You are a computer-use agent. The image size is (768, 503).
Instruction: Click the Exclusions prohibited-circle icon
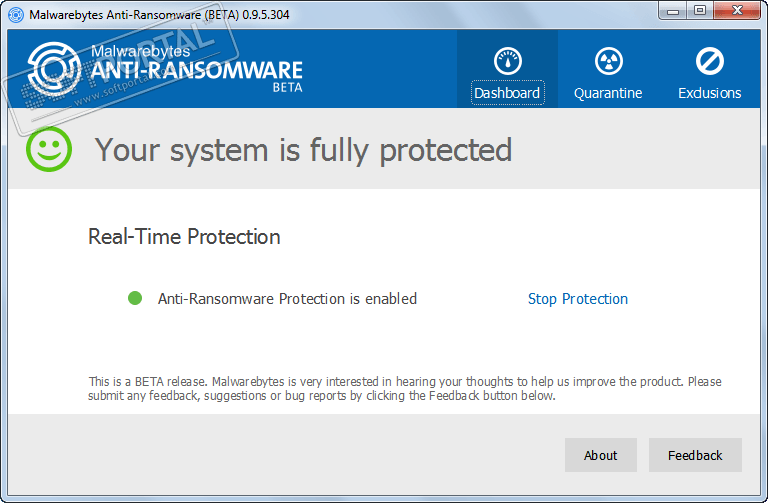click(709, 61)
